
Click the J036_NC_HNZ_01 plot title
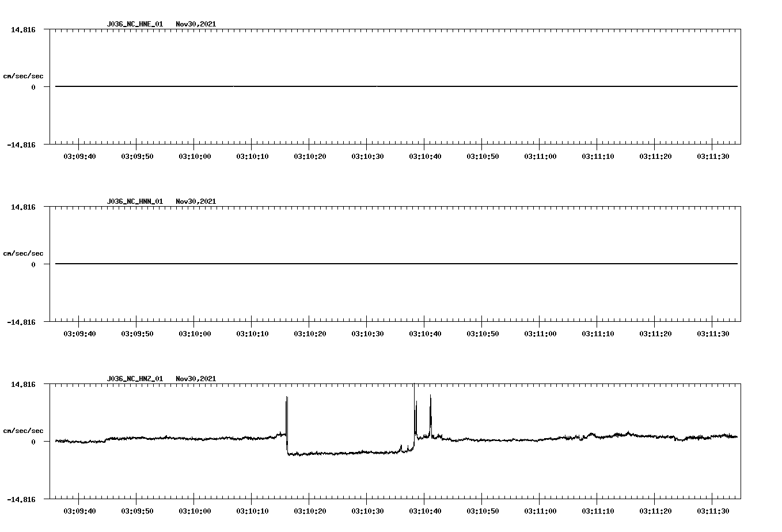point(135,379)
